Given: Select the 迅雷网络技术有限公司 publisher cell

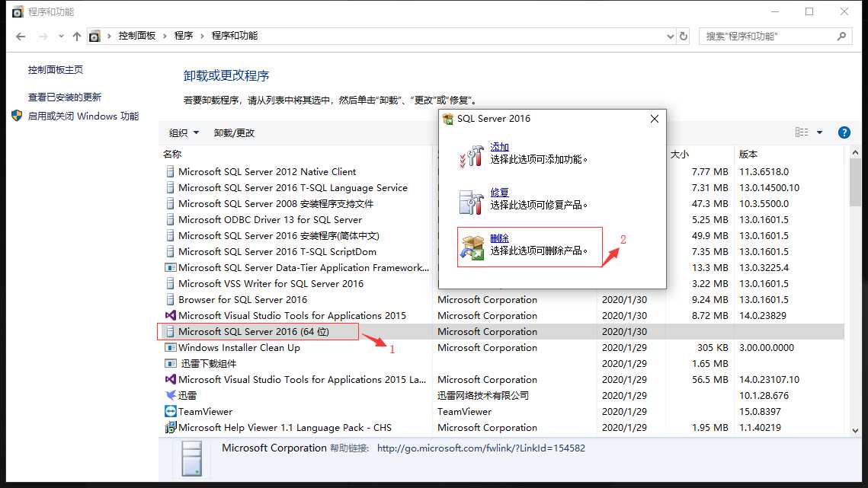Looking at the screenshot, I should 483,396.
